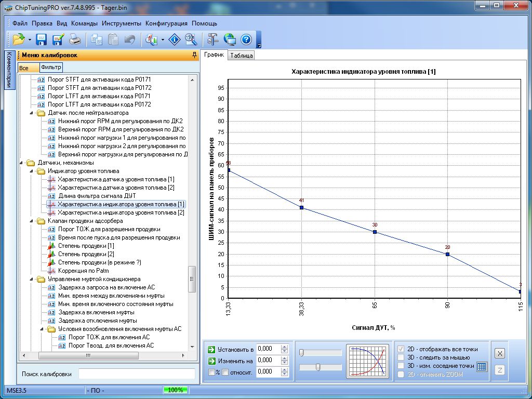
Task: Click the curve graph thumbnail button
Action: [x=367, y=361]
